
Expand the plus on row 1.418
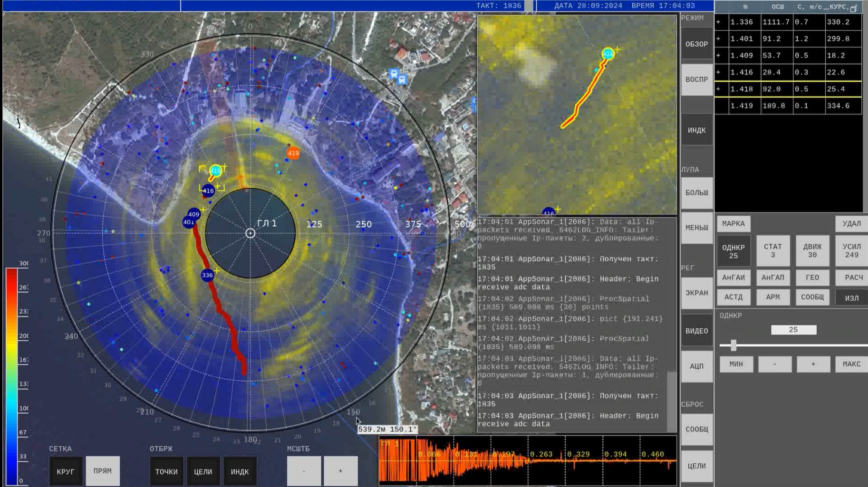(718, 89)
